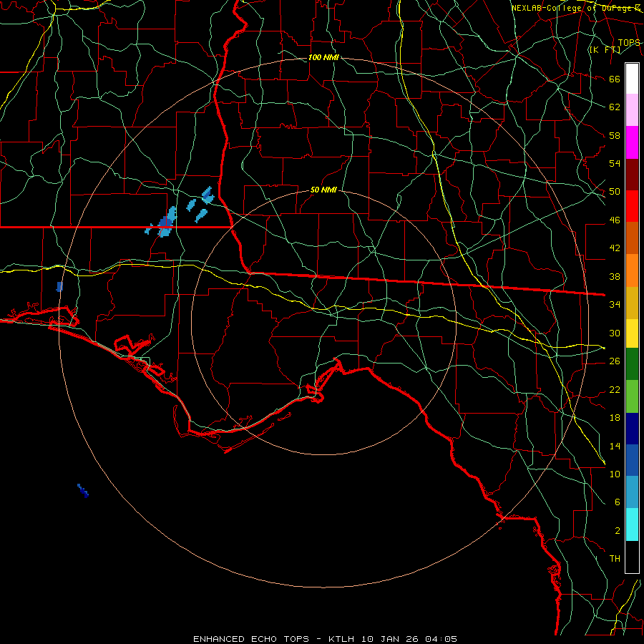Screen dimensions: 644x644
Task: Click the legend value '58'
Action: (x=615, y=135)
